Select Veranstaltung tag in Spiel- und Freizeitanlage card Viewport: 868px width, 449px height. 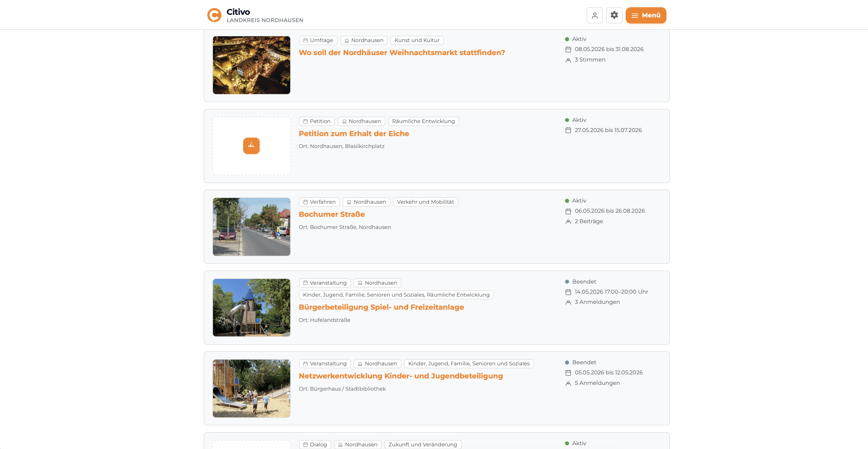click(325, 283)
